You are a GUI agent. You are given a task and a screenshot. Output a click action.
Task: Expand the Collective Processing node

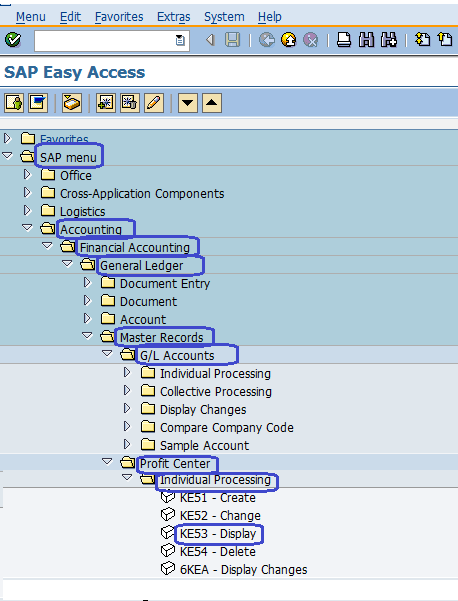pyautogui.click(x=127, y=391)
